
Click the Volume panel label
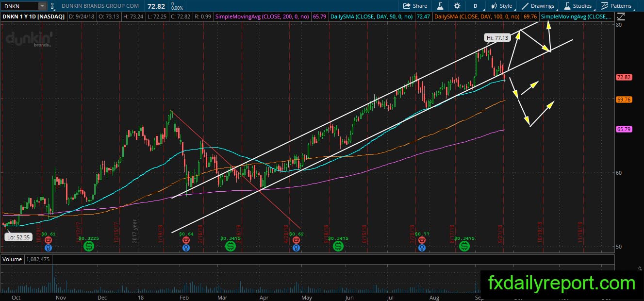click(12, 259)
